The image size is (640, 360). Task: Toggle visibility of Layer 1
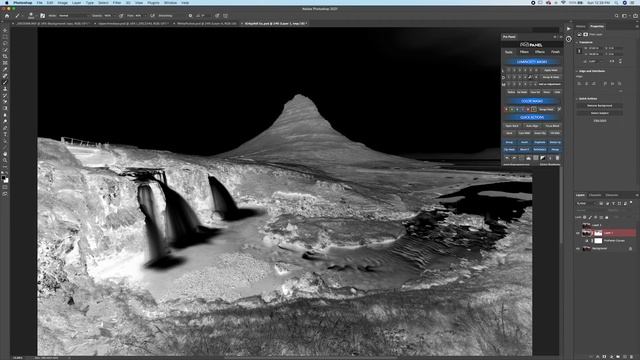click(577, 233)
